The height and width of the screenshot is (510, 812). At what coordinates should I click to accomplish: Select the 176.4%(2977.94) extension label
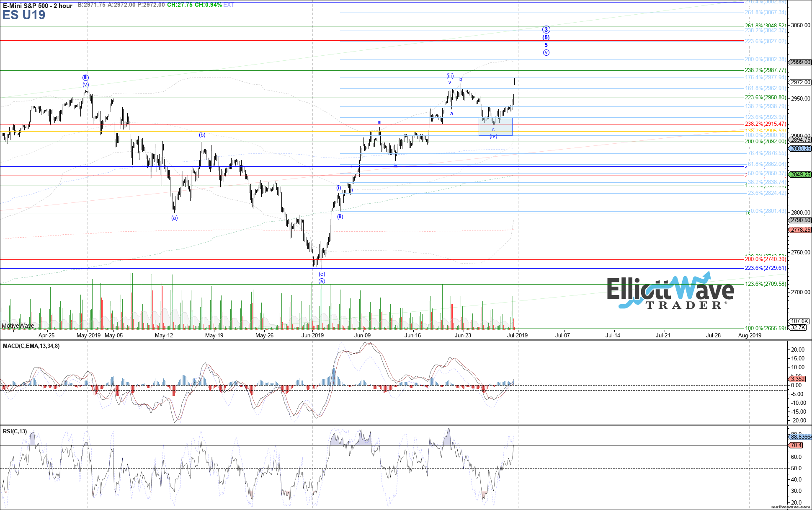765,78
